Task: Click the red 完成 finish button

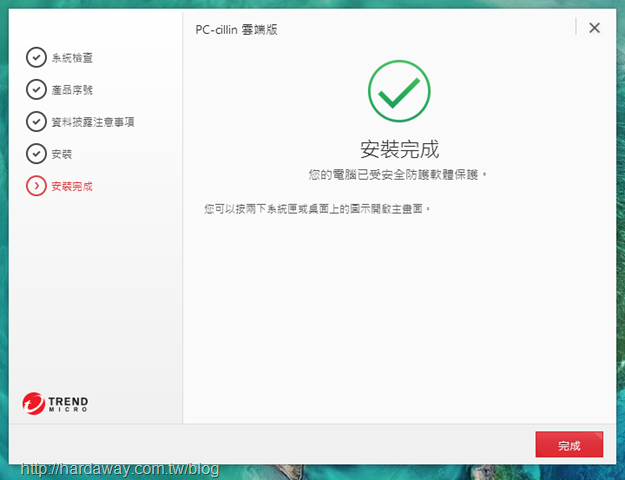Action: (569, 444)
